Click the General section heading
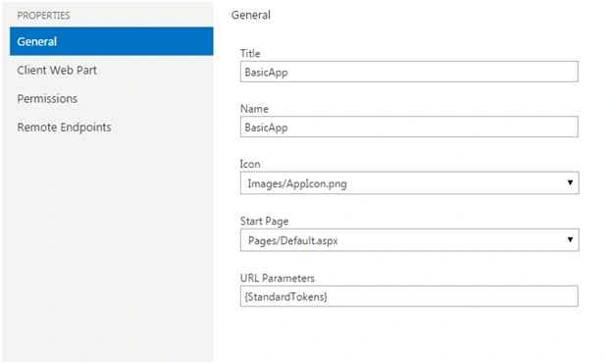 [x=251, y=15]
